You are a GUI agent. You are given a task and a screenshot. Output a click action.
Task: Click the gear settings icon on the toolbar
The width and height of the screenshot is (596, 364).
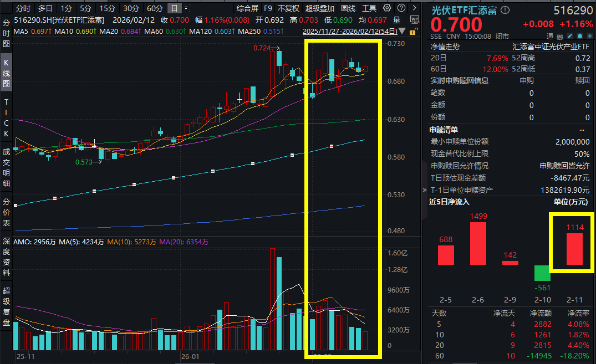point(386,8)
